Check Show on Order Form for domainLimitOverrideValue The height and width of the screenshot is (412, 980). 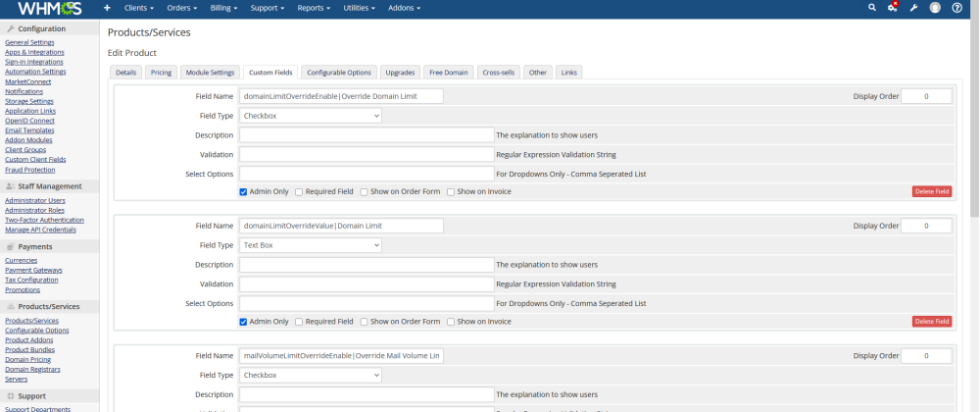pyautogui.click(x=364, y=322)
